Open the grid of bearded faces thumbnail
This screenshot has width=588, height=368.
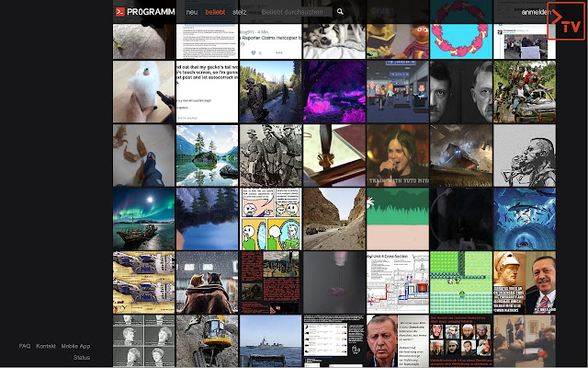point(461,341)
